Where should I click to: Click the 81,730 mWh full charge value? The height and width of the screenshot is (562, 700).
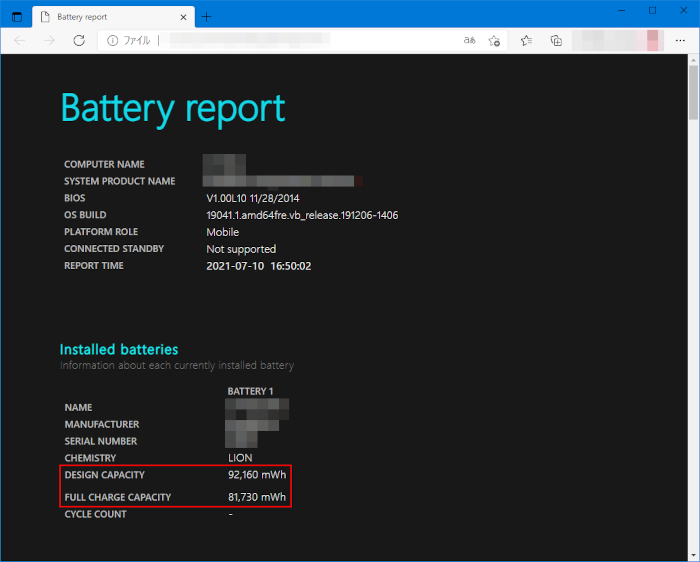257,497
